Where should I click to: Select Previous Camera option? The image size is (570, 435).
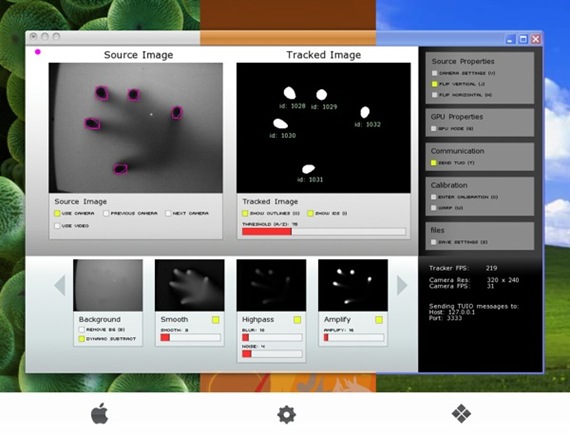(x=106, y=213)
